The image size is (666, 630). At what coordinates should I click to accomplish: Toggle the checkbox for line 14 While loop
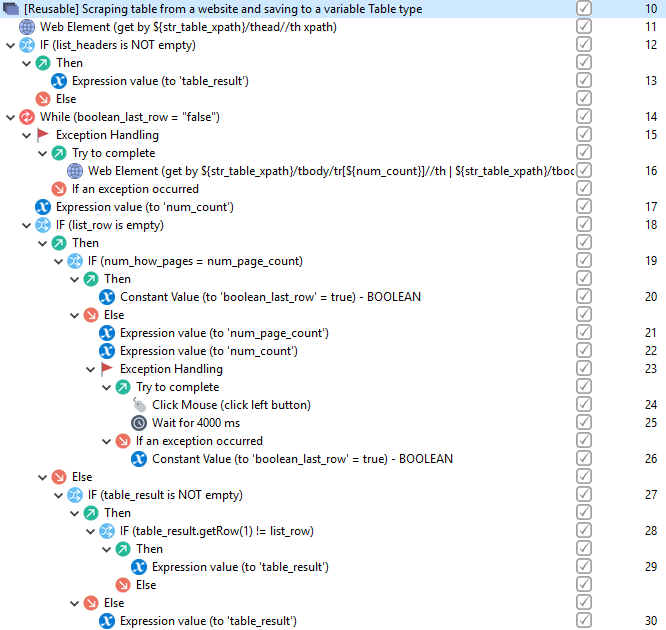584,116
